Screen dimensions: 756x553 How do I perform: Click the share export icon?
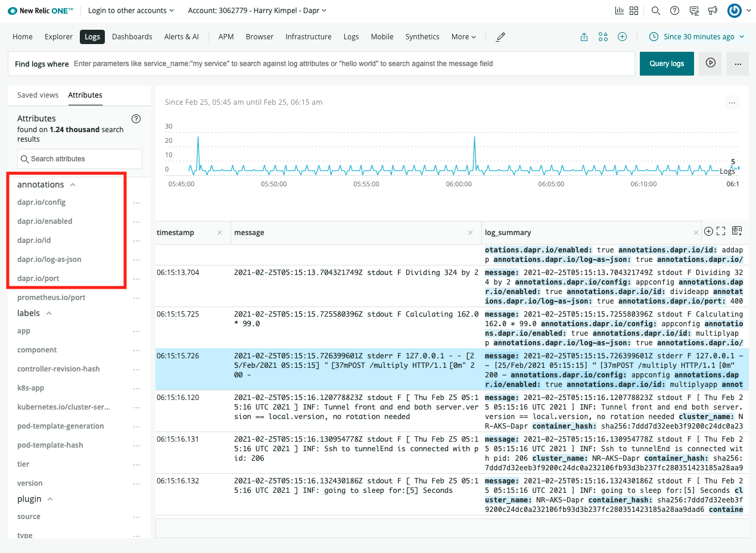(x=583, y=36)
